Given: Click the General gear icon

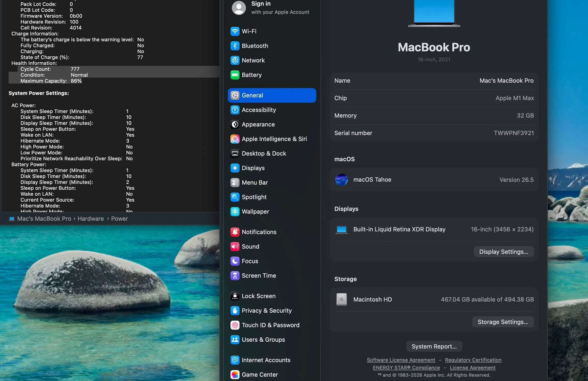Looking at the screenshot, I should point(235,95).
